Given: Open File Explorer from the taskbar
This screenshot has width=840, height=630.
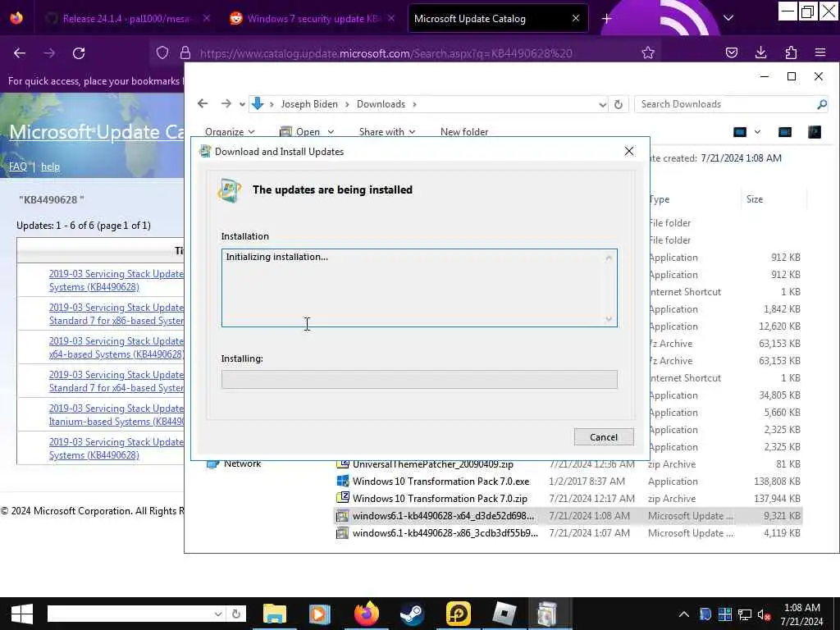Looking at the screenshot, I should (x=275, y=614).
